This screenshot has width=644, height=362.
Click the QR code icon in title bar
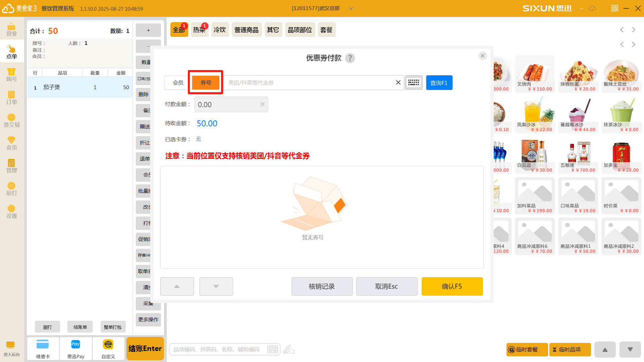[x=614, y=8]
